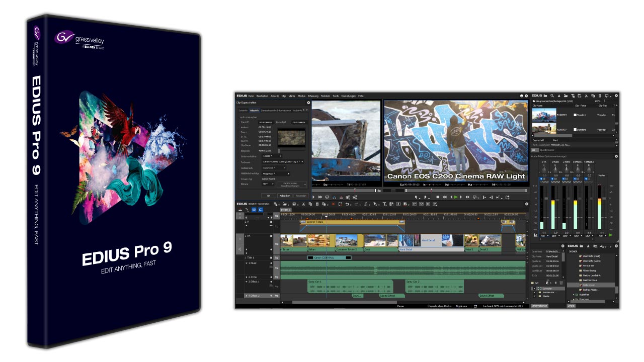The width and height of the screenshot is (644, 362).
Task: Click the scissors icon in the bin toolbar
Action: pos(586,96)
